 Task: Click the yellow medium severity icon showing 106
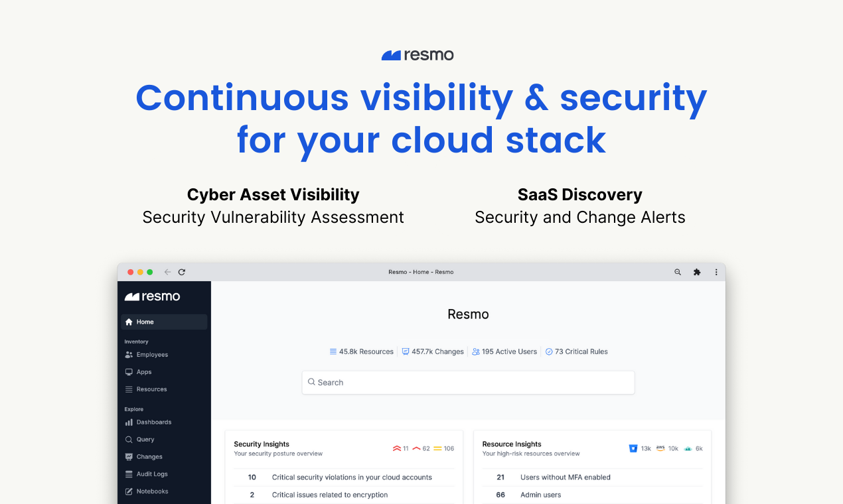tap(437, 449)
